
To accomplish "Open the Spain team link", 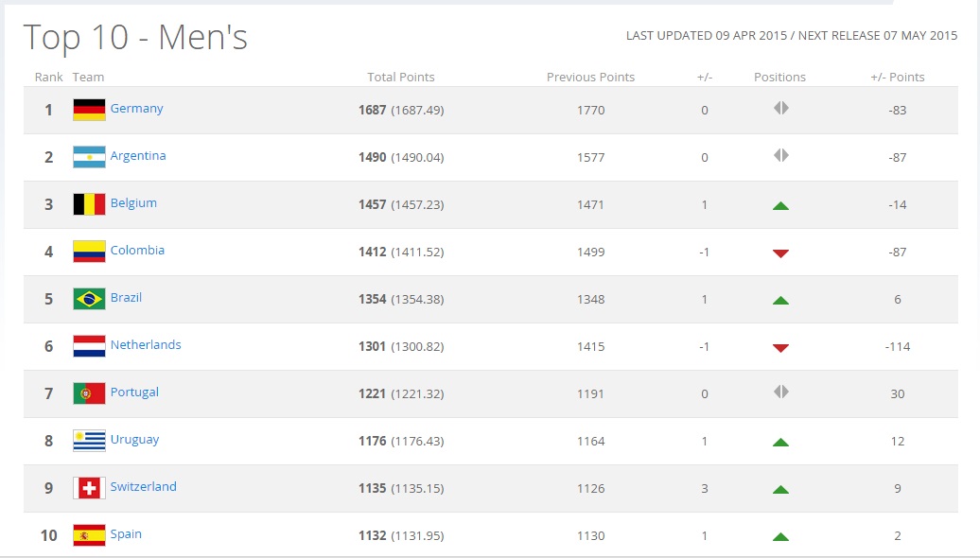I will pyautogui.click(x=126, y=534).
